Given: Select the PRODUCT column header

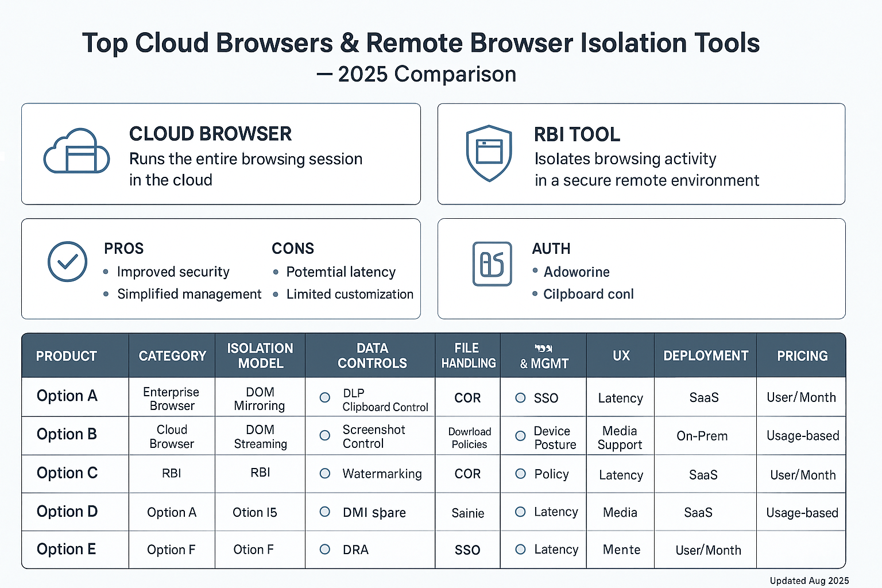Looking at the screenshot, I should pos(67,355).
